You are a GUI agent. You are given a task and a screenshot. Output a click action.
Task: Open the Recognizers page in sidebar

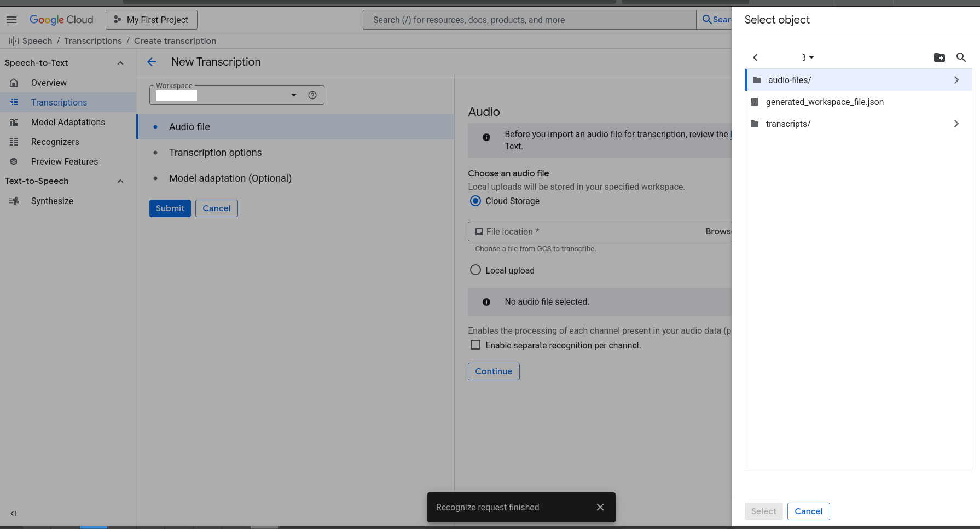click(55, 142)
